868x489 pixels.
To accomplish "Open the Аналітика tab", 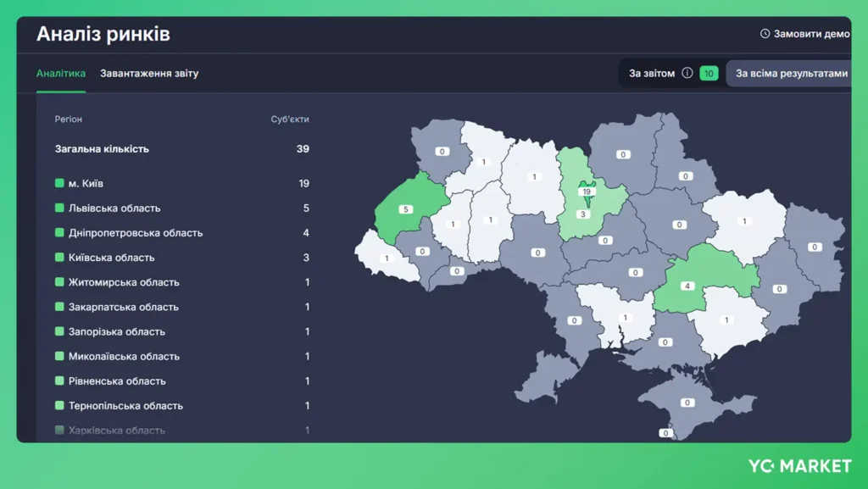I will [x=61, y=73].
